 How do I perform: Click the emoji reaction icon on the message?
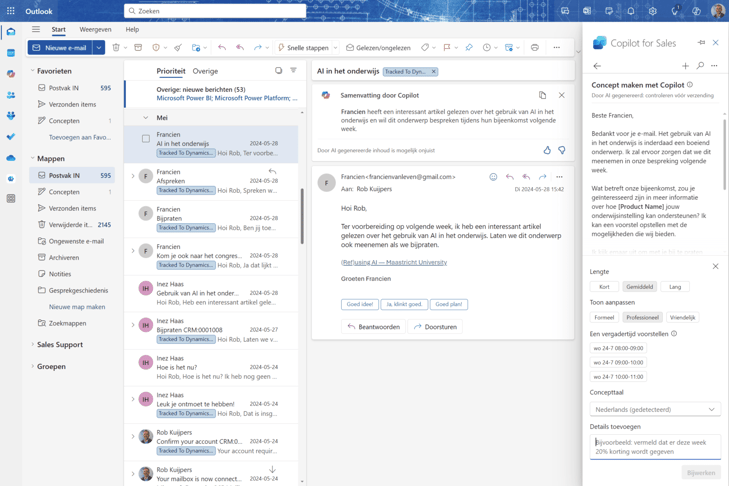(493, 177)
